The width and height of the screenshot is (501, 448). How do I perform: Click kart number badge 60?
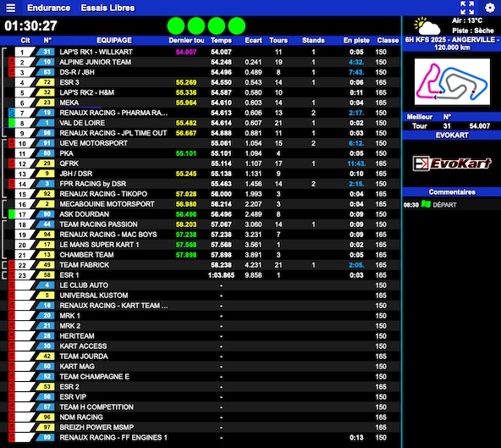(46, 153)
